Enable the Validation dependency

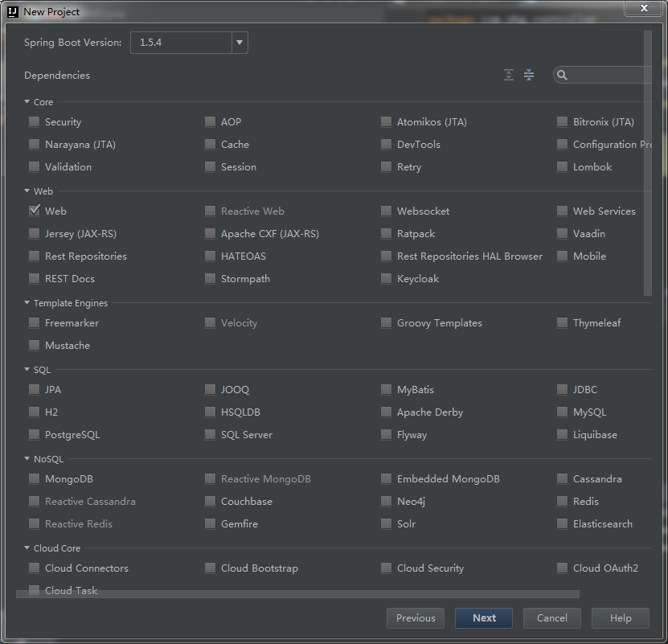(x=34, y=167)
